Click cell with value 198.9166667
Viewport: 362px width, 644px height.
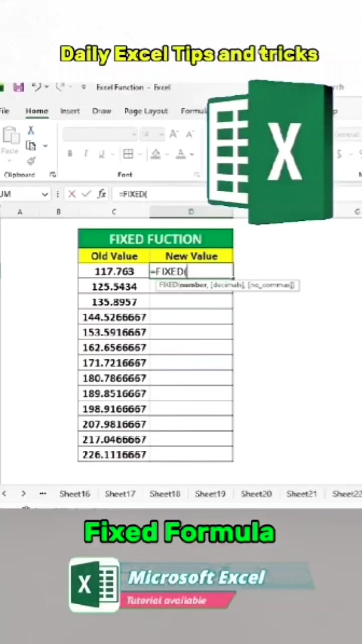coord(114,409)
